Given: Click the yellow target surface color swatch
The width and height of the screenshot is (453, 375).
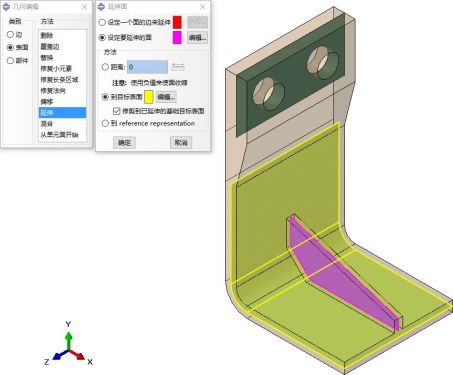Looking at the screenshot, I should (149, 97).
